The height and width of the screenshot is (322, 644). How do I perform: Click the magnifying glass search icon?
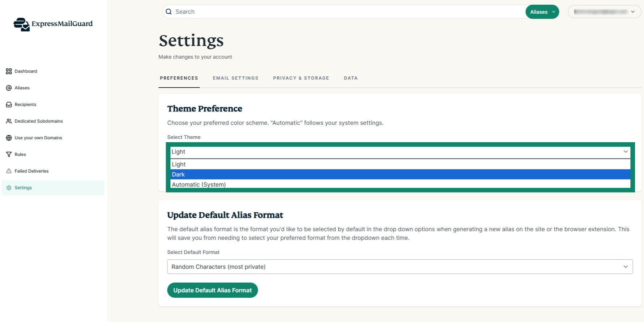(169, 12)
